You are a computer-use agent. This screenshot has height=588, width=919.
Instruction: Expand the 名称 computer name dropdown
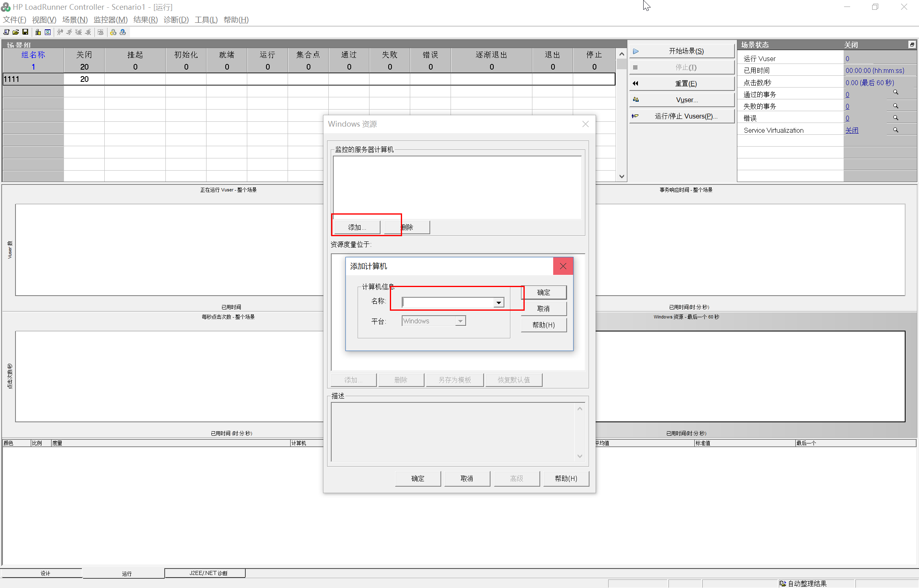coord(498,302)
